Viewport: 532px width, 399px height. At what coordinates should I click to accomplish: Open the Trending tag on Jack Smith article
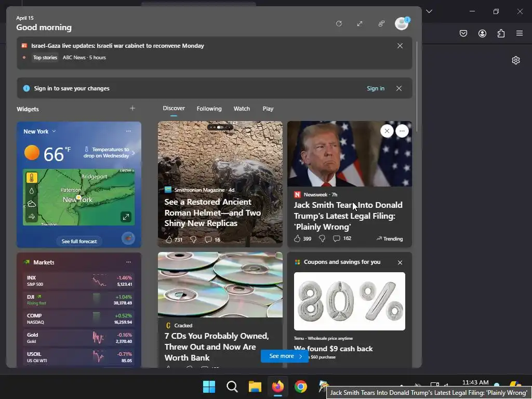[x=390, y=239]
